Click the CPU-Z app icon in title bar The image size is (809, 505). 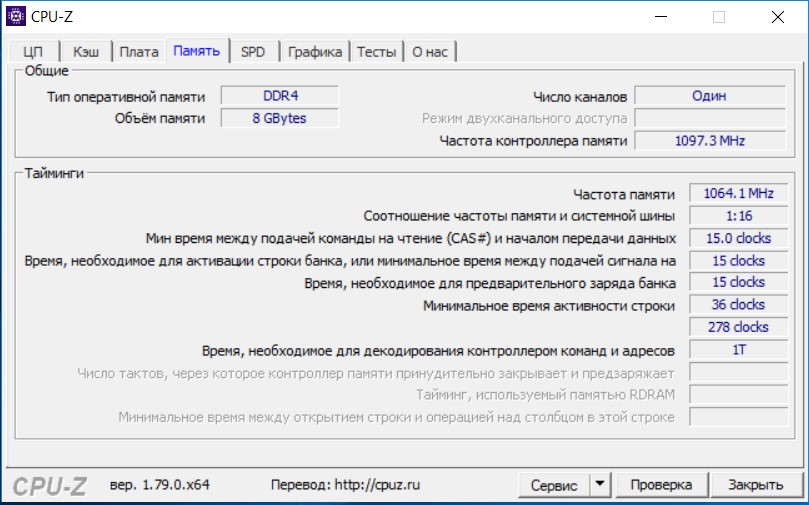[x=15, y=17]
